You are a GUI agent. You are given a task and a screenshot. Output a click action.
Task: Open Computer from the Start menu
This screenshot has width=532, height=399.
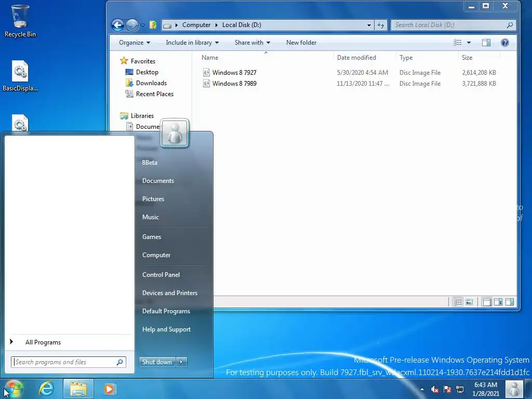(x=156, y=255)
